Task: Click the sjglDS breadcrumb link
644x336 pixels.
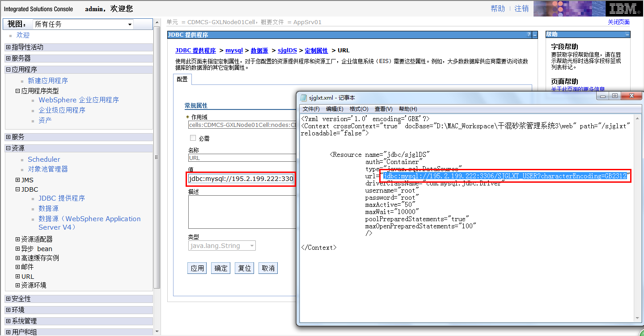Action: click(x=288, y=50)
